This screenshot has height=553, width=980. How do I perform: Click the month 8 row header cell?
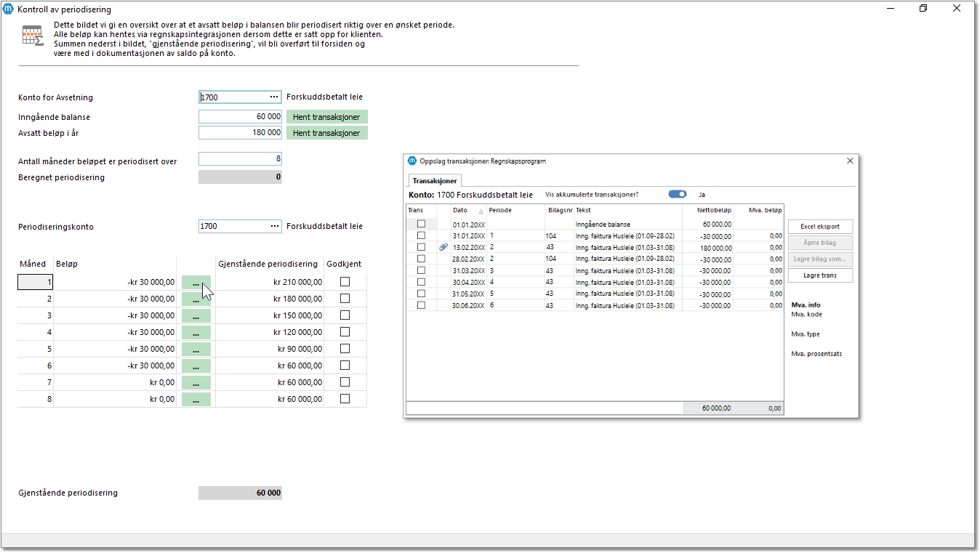pyautogui.click(x=35, y=399)
